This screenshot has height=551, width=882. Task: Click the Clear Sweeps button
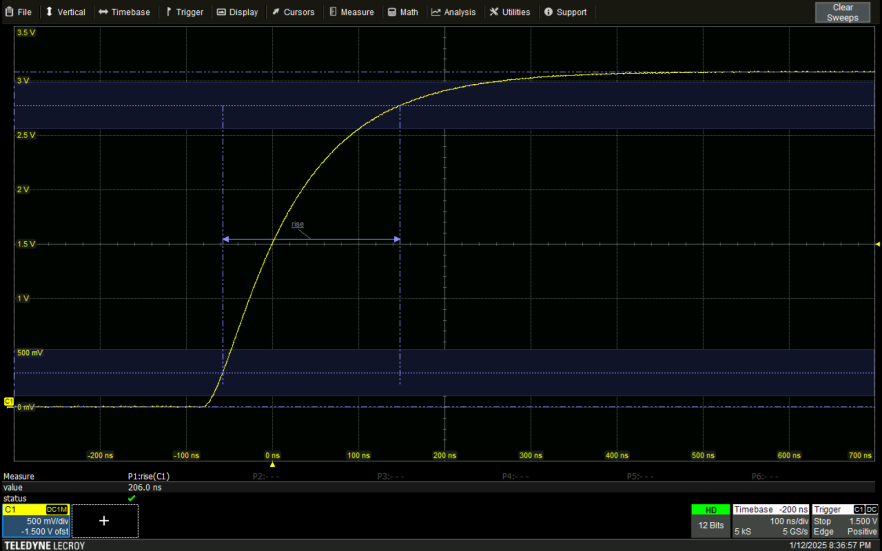[842, 12]
